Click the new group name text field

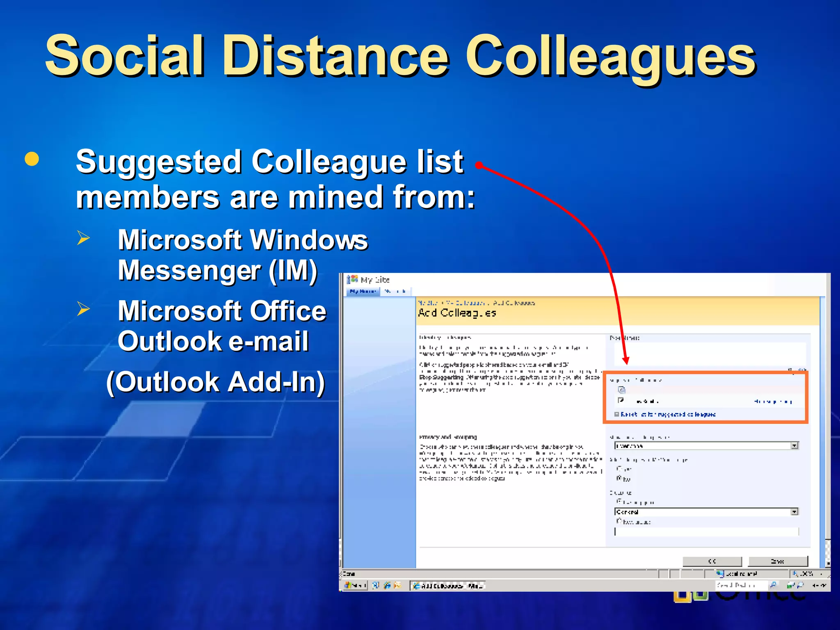click(706, 532)
